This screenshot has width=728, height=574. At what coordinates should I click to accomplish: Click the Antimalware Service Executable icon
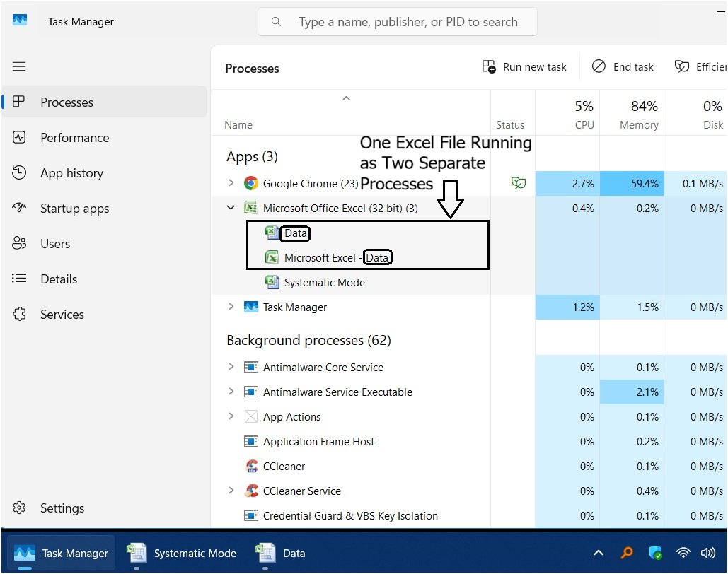(251, 392)
